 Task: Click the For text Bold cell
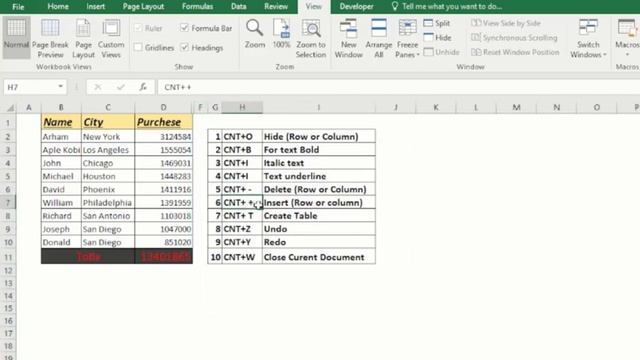coord(319,150)
